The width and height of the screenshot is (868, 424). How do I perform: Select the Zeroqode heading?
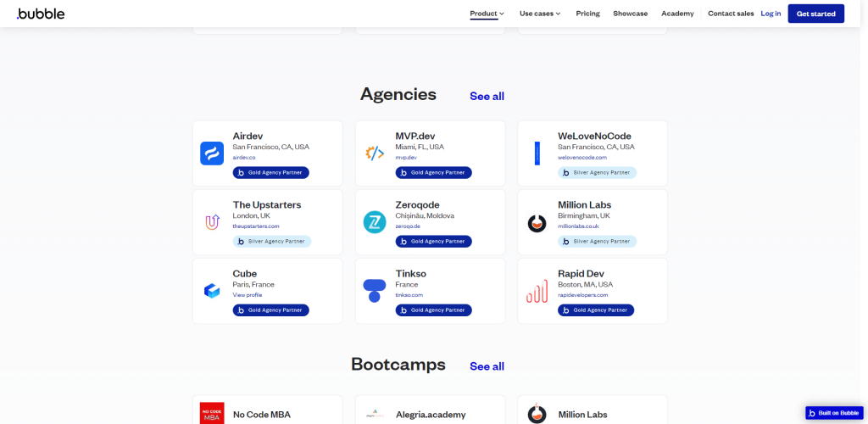417,205
